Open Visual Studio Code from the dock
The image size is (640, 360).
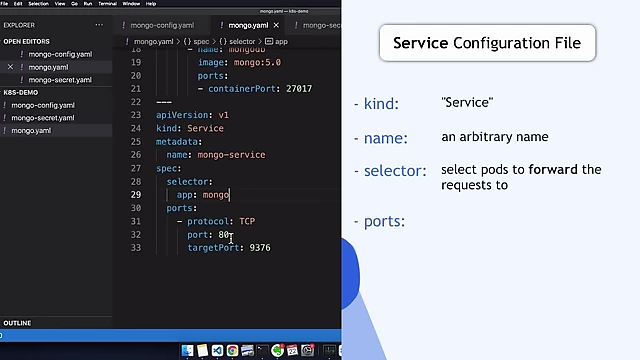pos(217,350)
